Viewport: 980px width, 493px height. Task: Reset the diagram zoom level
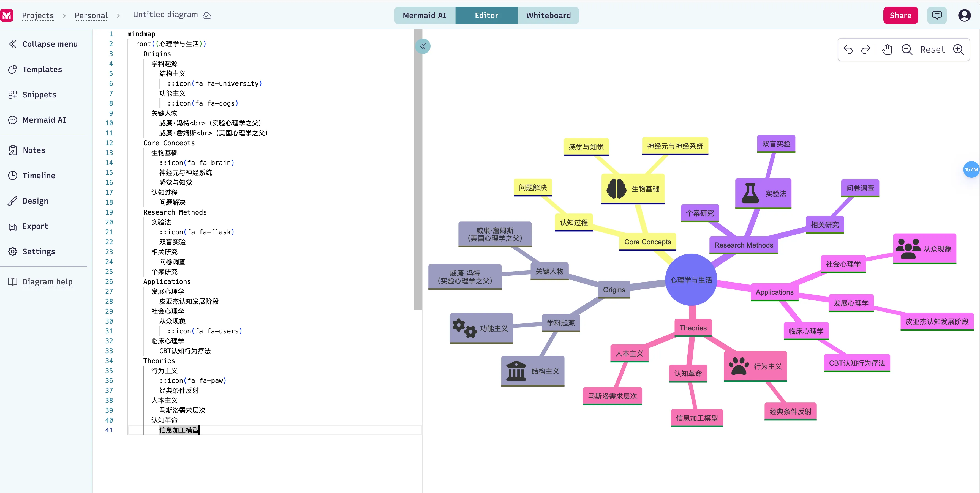click(932, 50)
